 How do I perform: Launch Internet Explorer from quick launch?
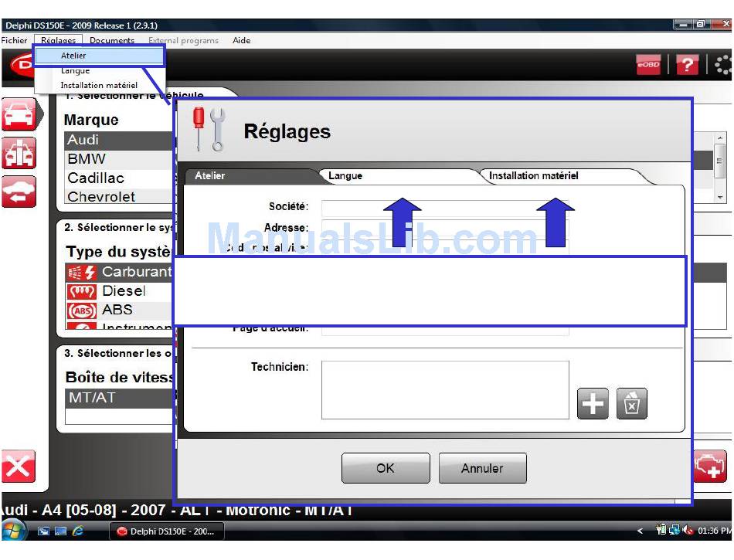tap(78, 531)
